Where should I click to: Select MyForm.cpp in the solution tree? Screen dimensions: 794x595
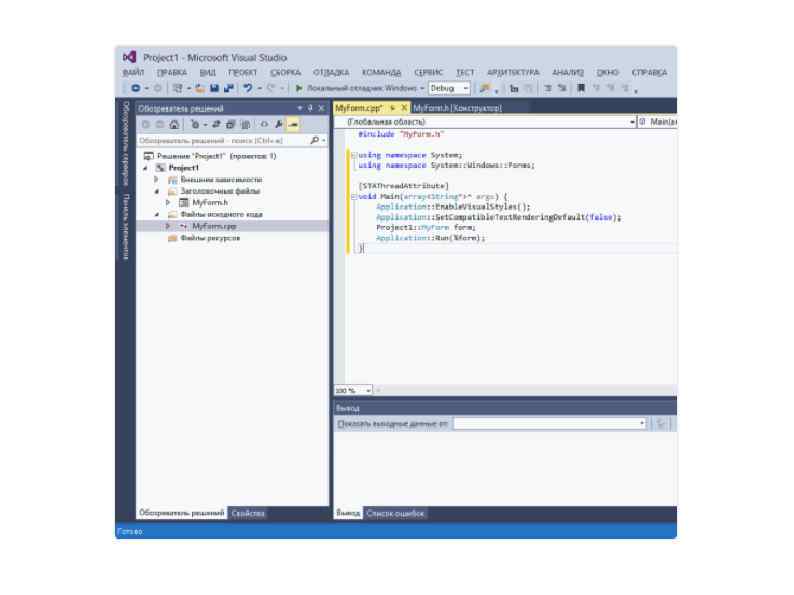point(214,226)
